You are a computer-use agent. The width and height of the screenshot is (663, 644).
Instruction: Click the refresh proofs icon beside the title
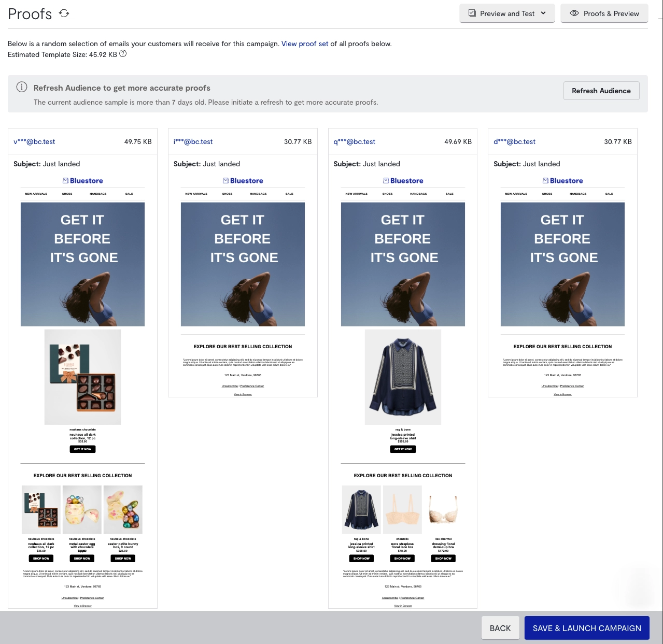pos(64,13)
